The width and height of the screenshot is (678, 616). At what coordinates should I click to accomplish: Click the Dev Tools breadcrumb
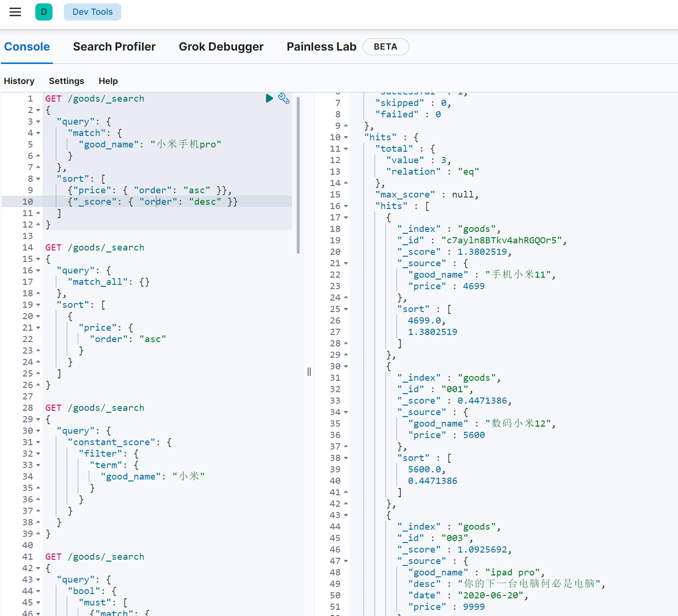[x=93, y=12]
